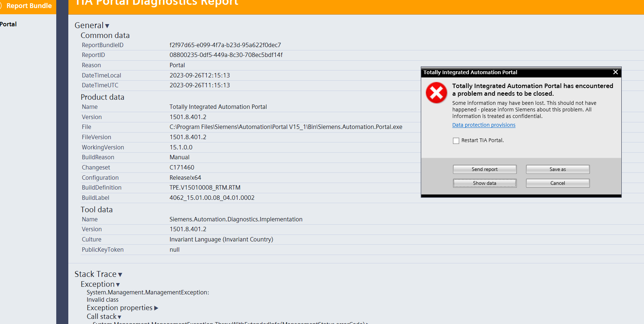
Task: Click the FileVersion label
Action: 96,137
